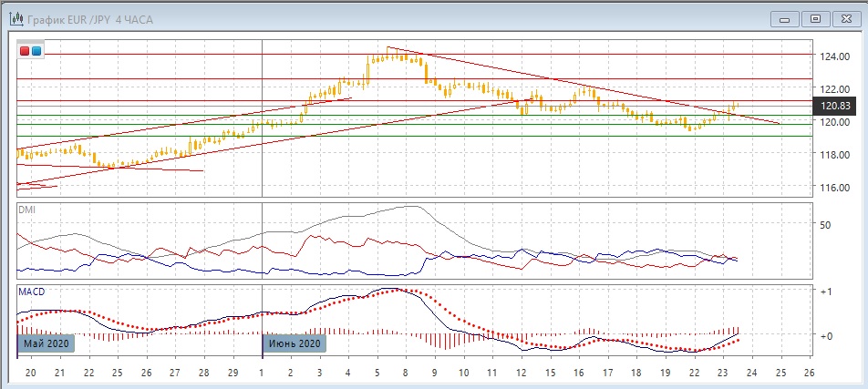Click the MACD scale value +1
This screenshot has height=389, width=868.
point(828,292)
